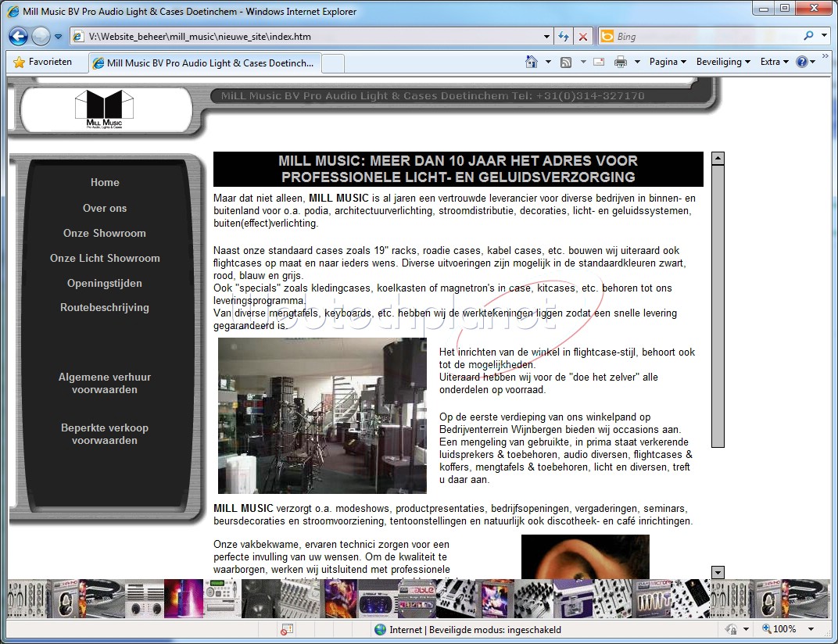Screen dimensions: 838x644
Task: Refresh the page with the Refresh icon
Action: click(564, 36)
